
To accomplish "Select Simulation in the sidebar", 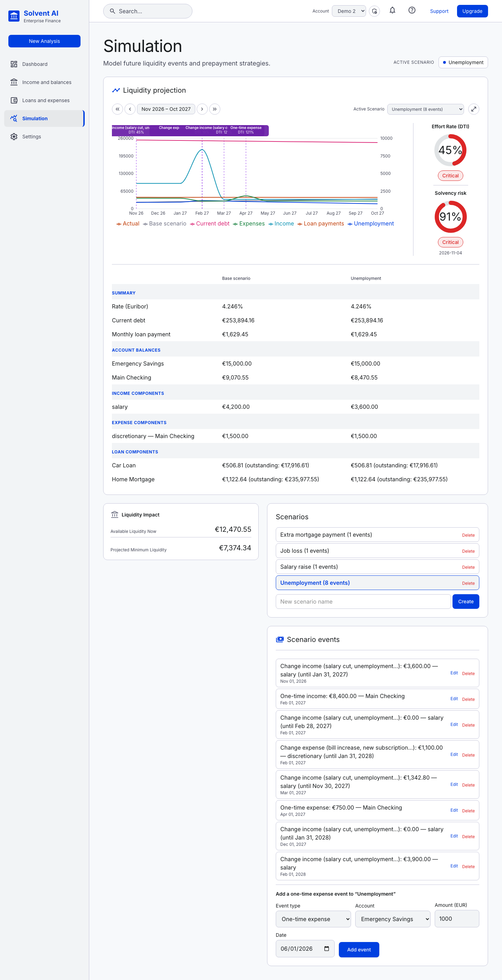I will (x=45, y=118).
